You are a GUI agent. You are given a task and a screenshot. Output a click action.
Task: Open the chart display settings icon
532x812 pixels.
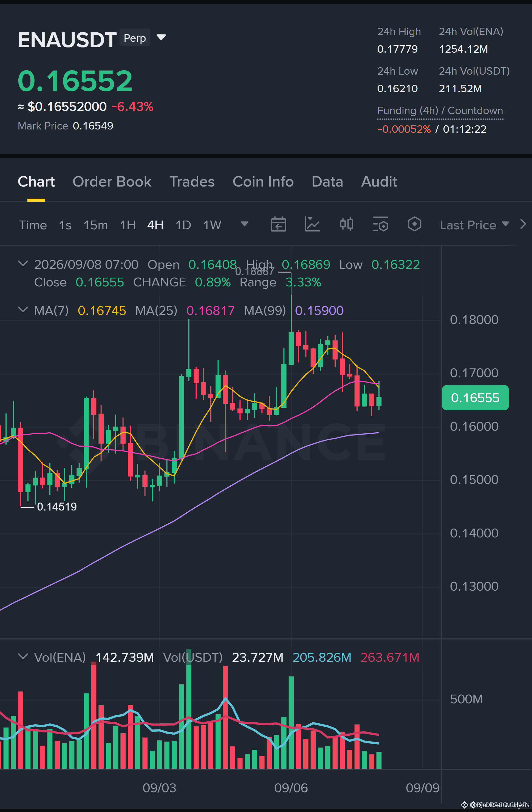[x=381, y=224]
